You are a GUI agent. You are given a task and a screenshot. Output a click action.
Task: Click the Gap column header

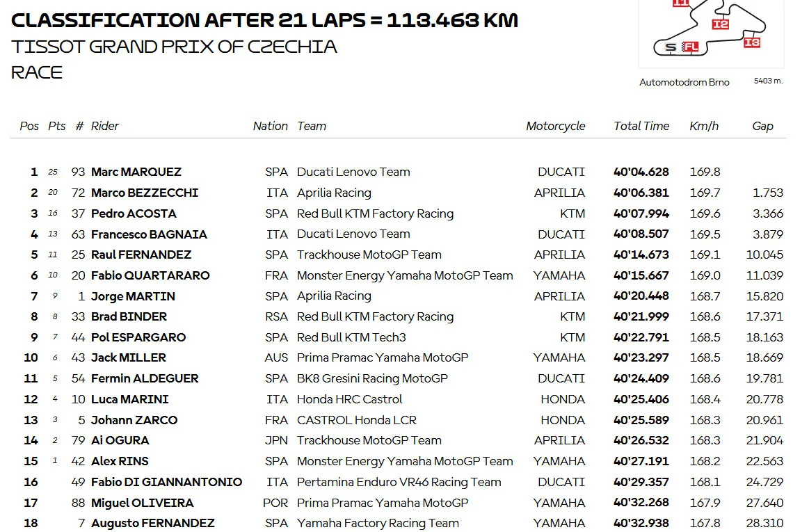762,126
